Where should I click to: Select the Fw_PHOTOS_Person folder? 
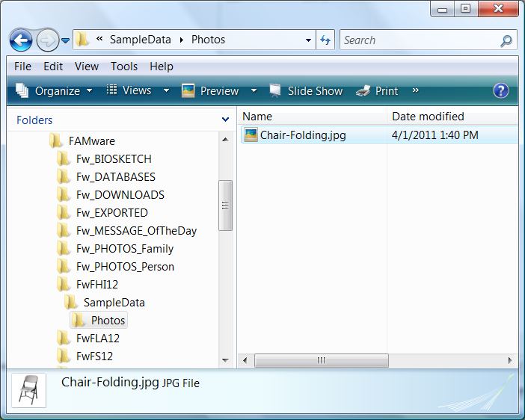coord(116,267)
